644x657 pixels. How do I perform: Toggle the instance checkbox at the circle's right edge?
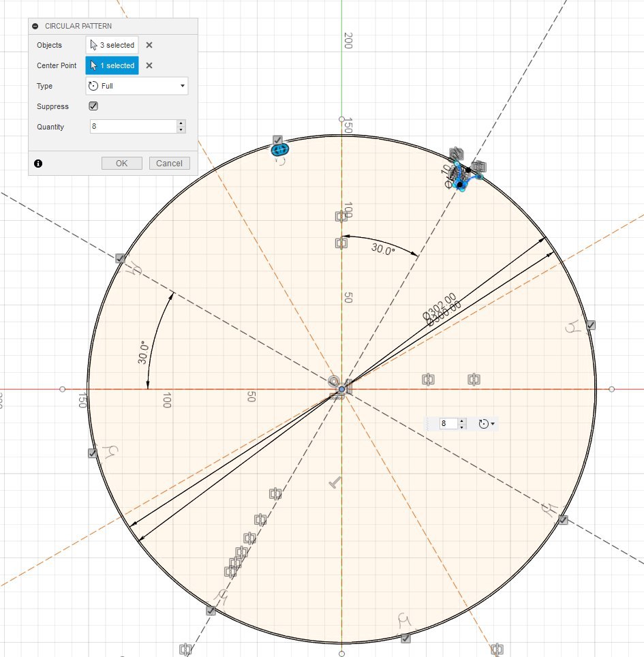pos(590,325)
